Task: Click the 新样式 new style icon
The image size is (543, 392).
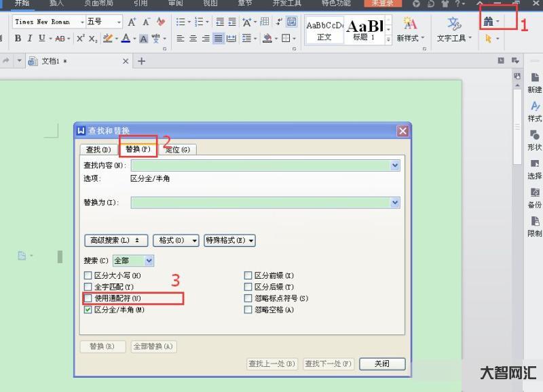Action: 411,24
